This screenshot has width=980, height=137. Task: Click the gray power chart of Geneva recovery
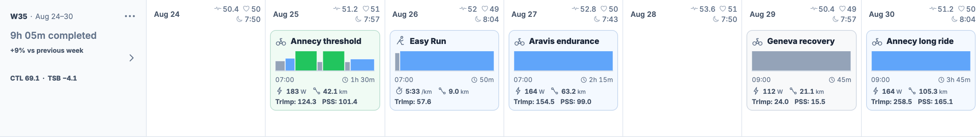801,61
